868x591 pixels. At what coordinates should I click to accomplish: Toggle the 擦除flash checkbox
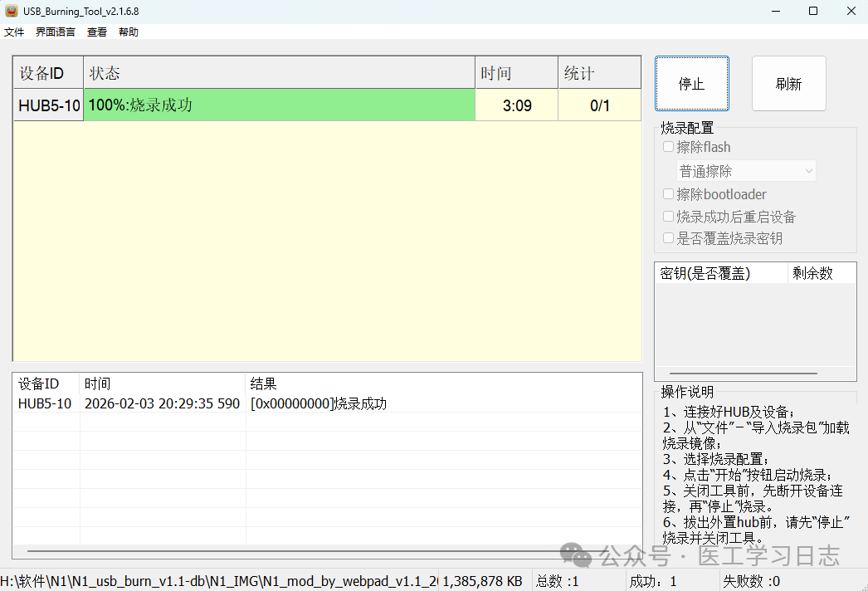click(669, 147)
